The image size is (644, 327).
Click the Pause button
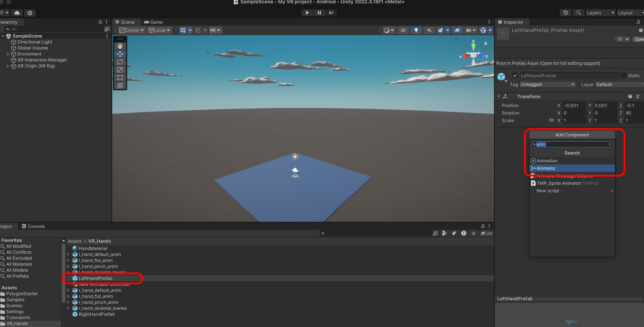coord(319,13)
